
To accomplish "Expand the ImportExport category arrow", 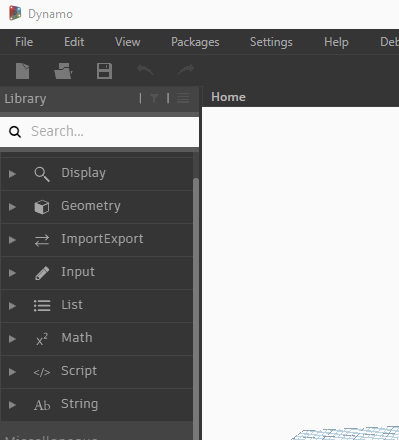I will pyautogui.click(x=12, y=240).
